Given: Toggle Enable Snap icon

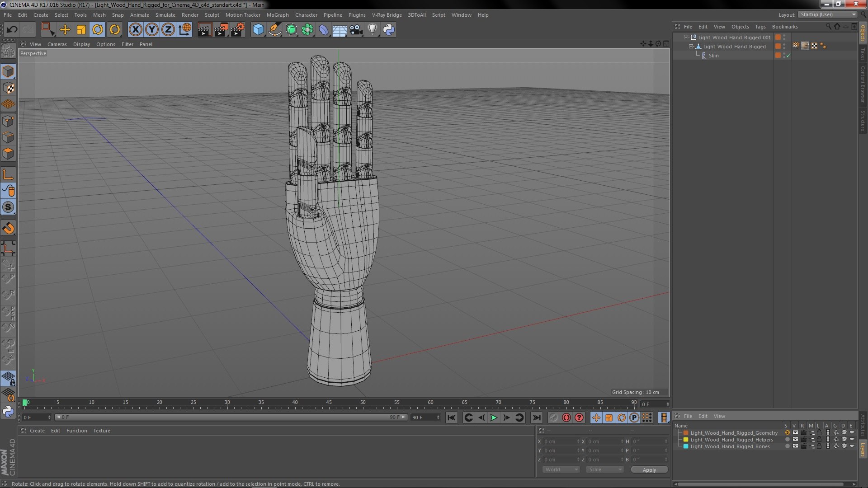Looking at the screenshot, I should click(8, 207).
